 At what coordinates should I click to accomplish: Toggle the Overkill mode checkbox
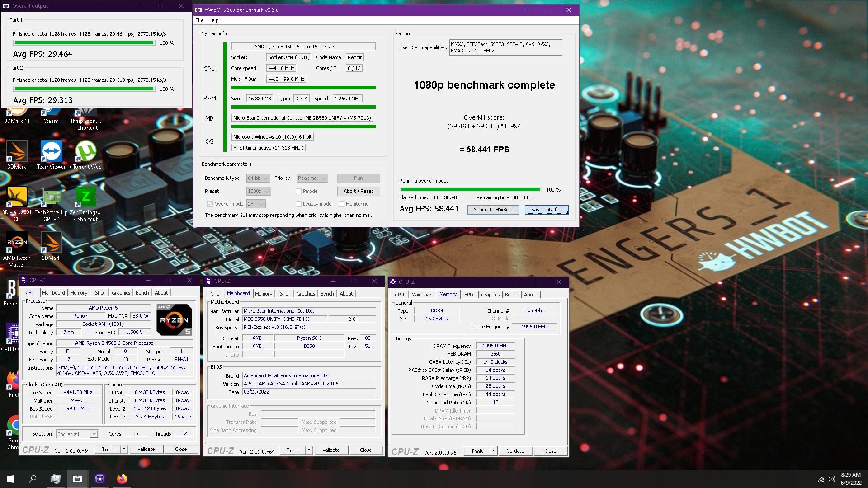pyautogui.click(x=210, y=204)
